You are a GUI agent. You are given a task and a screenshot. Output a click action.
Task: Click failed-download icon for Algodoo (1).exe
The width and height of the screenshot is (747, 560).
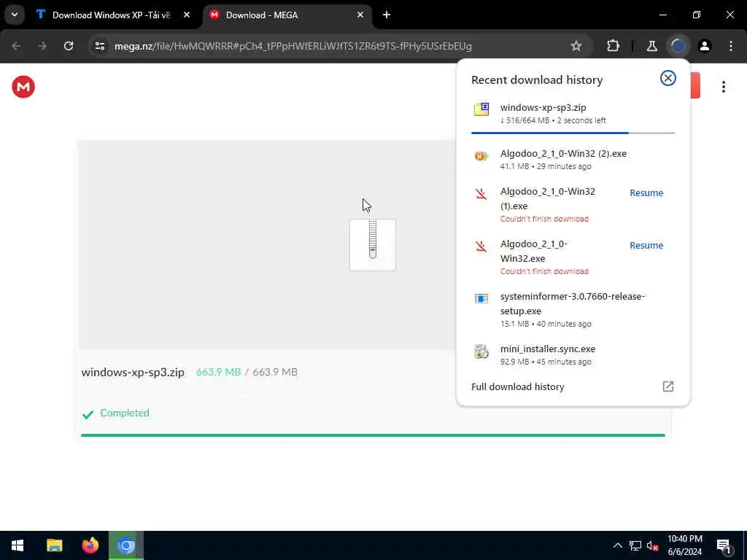coord(481,194)
